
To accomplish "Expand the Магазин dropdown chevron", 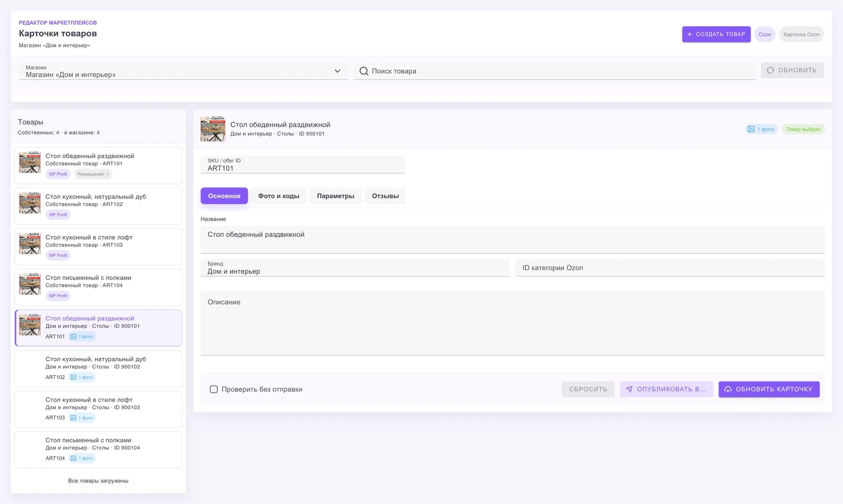I will point(338,71).
